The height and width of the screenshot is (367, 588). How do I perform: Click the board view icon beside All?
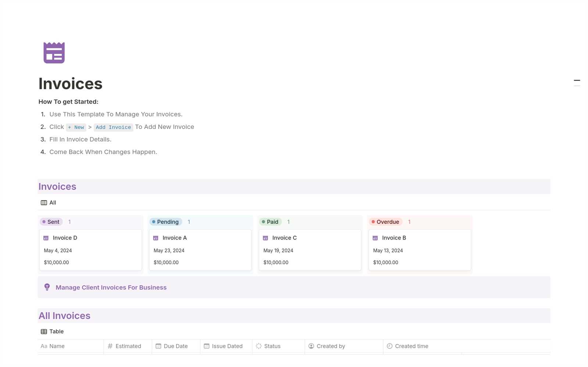44,203
